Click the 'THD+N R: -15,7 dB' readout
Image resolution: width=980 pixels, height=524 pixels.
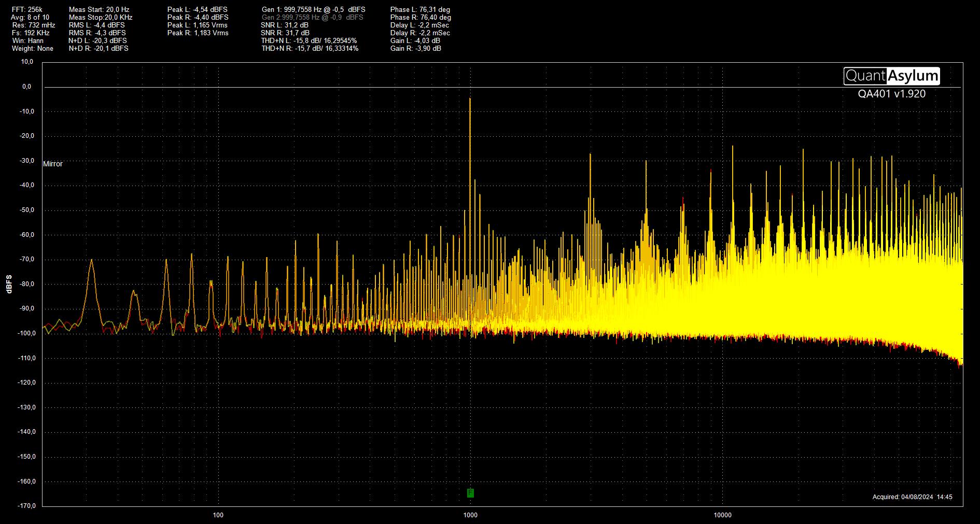click(310, 48)
